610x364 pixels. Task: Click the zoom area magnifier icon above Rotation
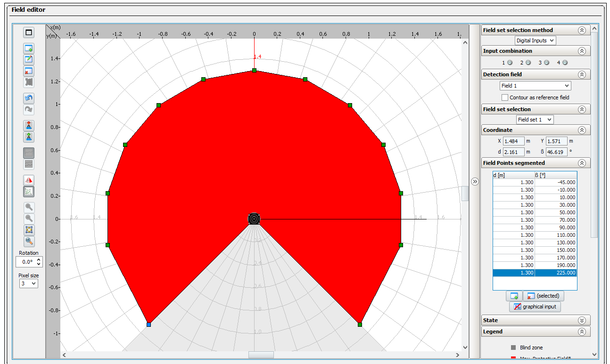pyautogui.click(x=29, y=242)
